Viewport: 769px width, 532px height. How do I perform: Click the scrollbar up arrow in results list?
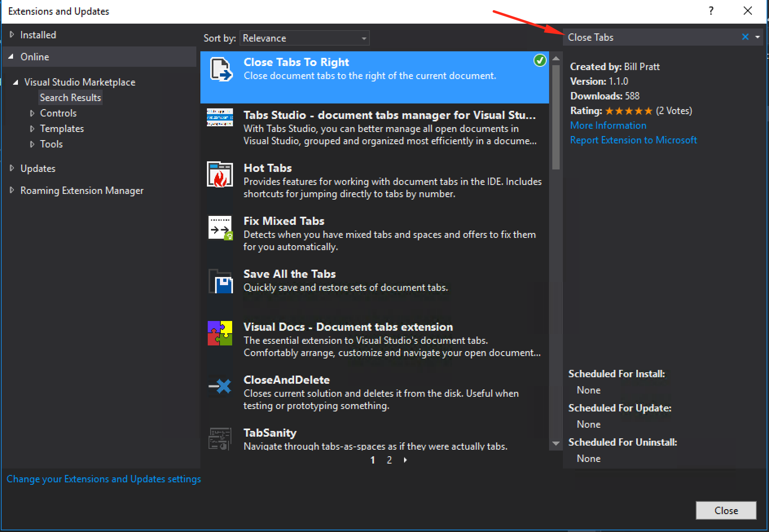[556, 59]
